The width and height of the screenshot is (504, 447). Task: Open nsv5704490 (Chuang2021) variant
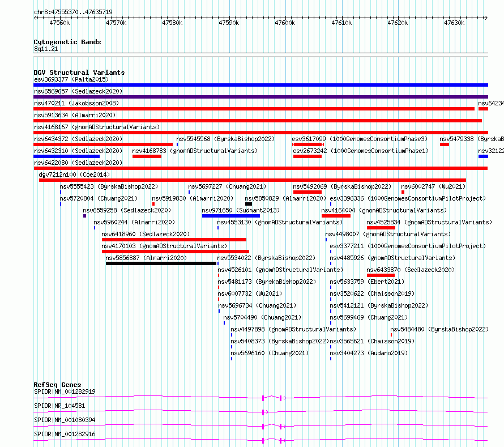[262, 317]
